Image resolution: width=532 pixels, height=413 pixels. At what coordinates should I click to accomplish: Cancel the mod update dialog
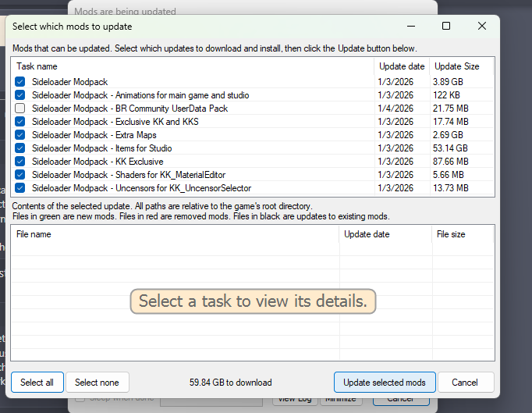click(466, 383)
